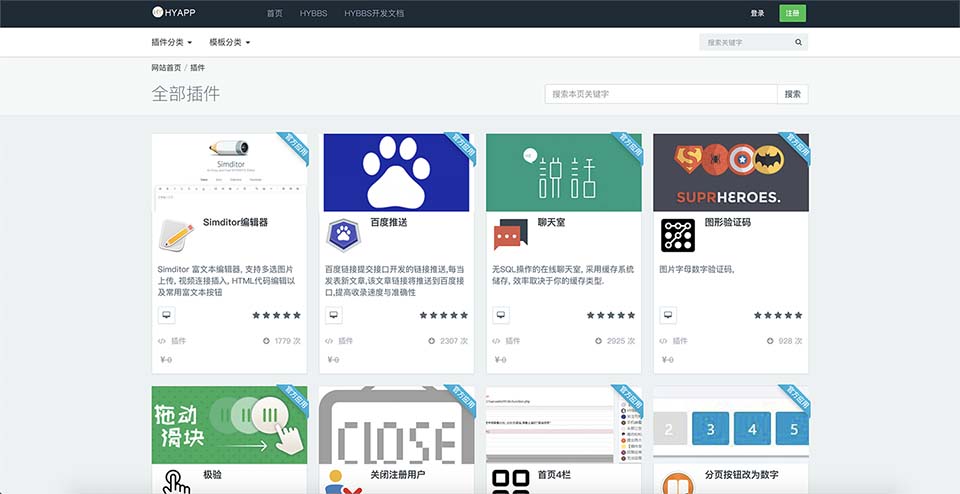Open the 首页 nav link
Image resolution: width=960 pixels, height=494 pixels.
pos(275,13)
